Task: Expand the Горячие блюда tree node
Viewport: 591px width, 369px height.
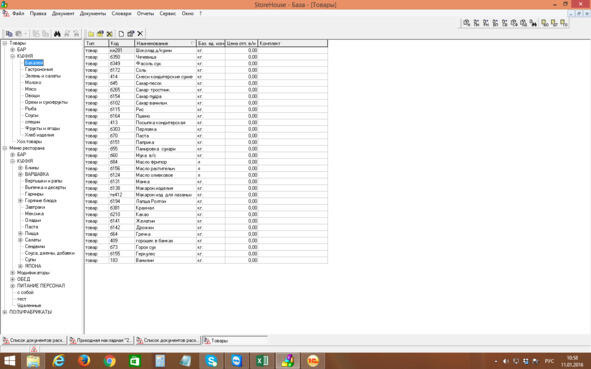Action: point(20,201)
